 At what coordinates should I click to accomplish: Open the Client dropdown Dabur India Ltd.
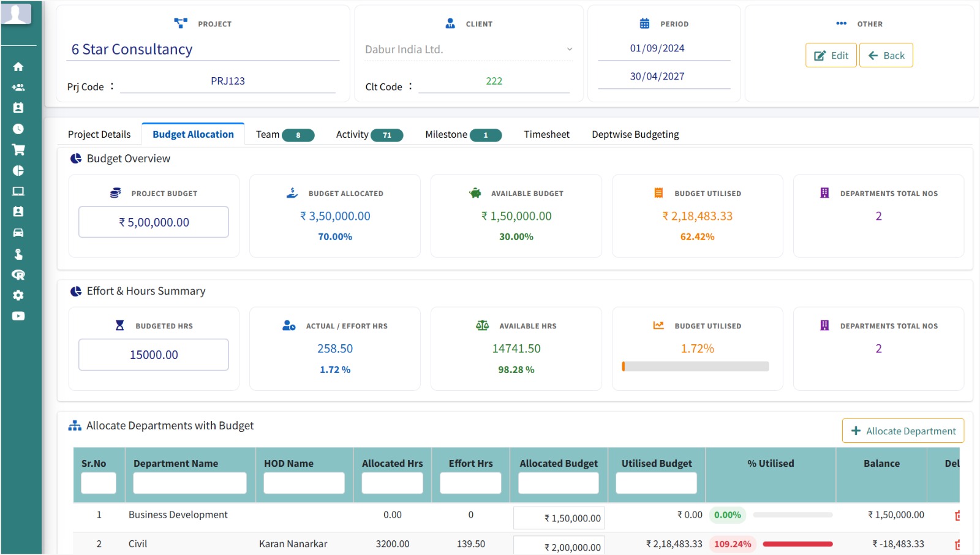(469, 50)
